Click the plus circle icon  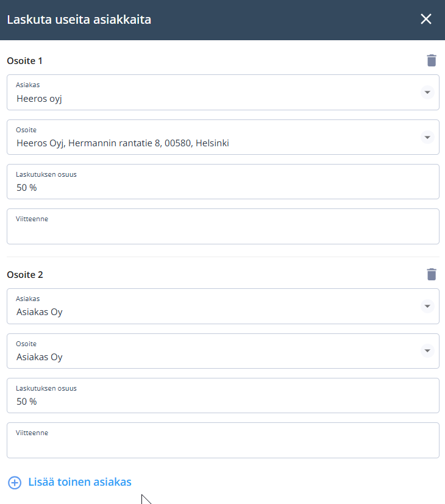pyautogui.click(x=15, y=483)
